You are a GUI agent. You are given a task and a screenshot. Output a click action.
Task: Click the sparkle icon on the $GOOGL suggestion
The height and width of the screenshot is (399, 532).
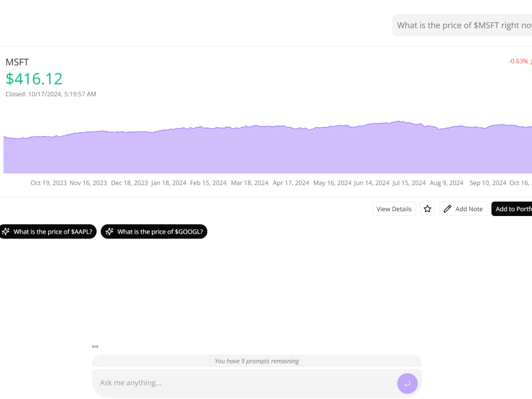click(109, 232)
